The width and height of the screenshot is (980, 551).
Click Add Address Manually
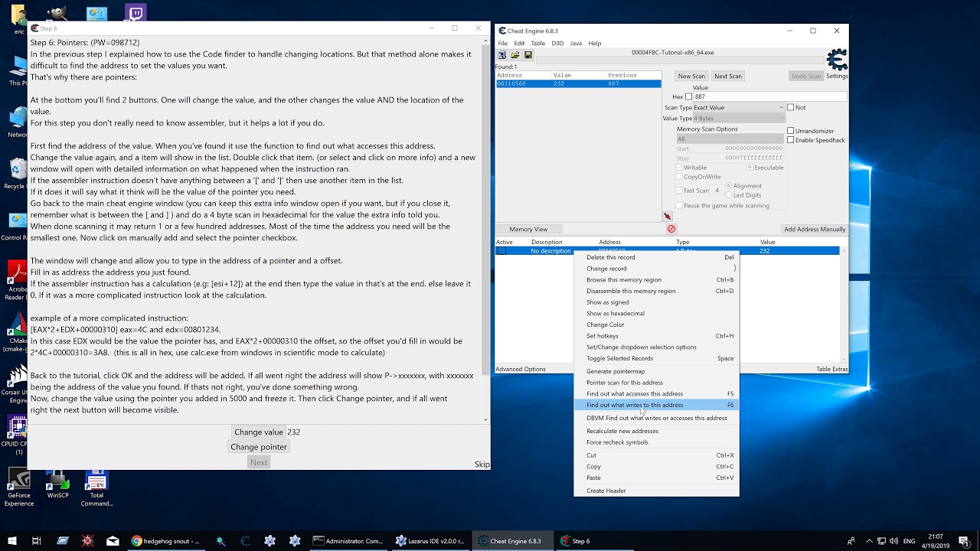pos(815,229)
